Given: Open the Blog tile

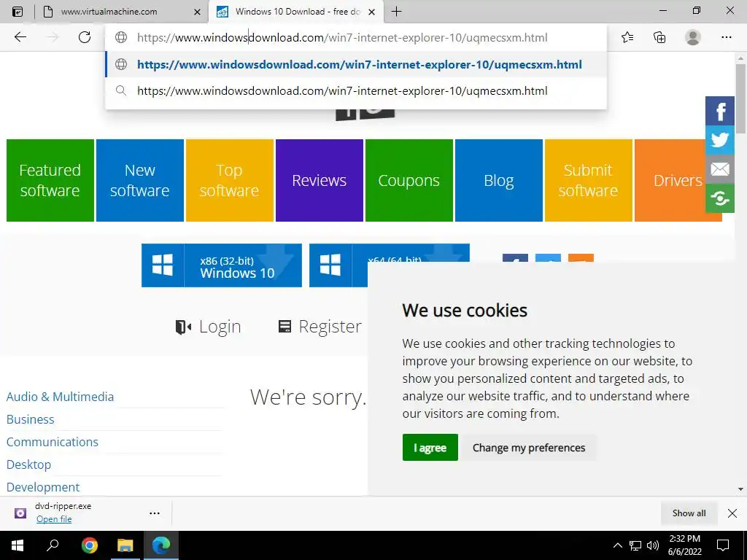Looking at the screenshot, I should [499, 181].
